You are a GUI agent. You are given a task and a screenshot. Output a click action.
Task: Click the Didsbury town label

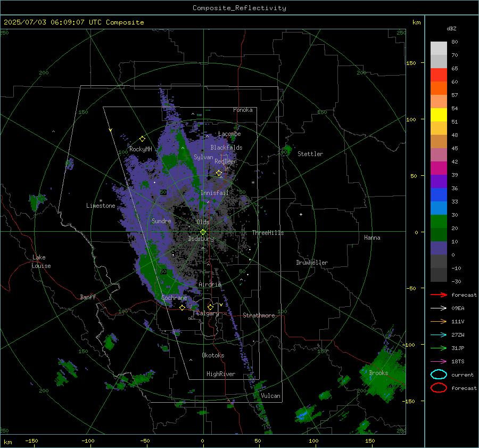coord(201,239)
